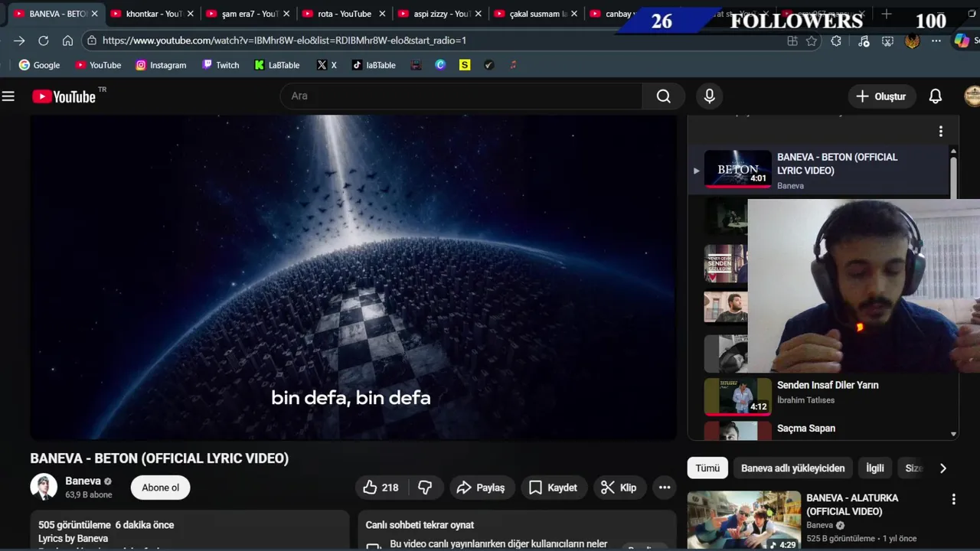Click the browser address bar URL
This screenshot has height=551, width=980.
click(284, 41)
